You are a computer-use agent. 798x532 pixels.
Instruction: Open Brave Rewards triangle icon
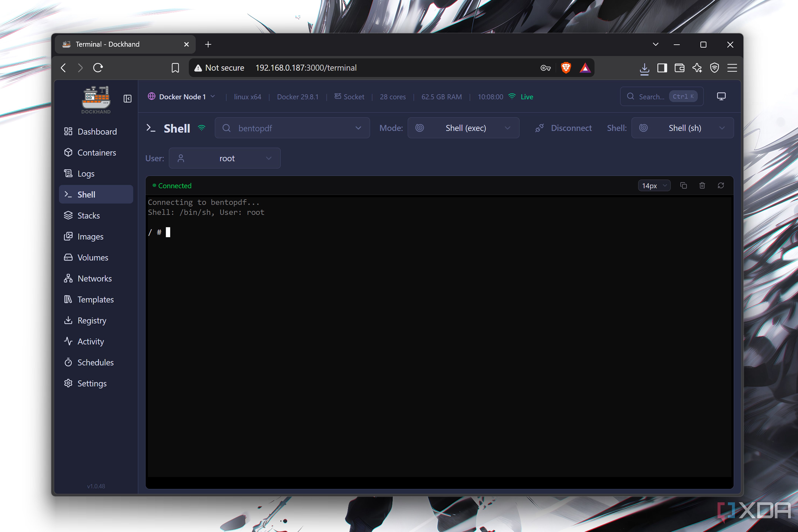pos(585,68)
